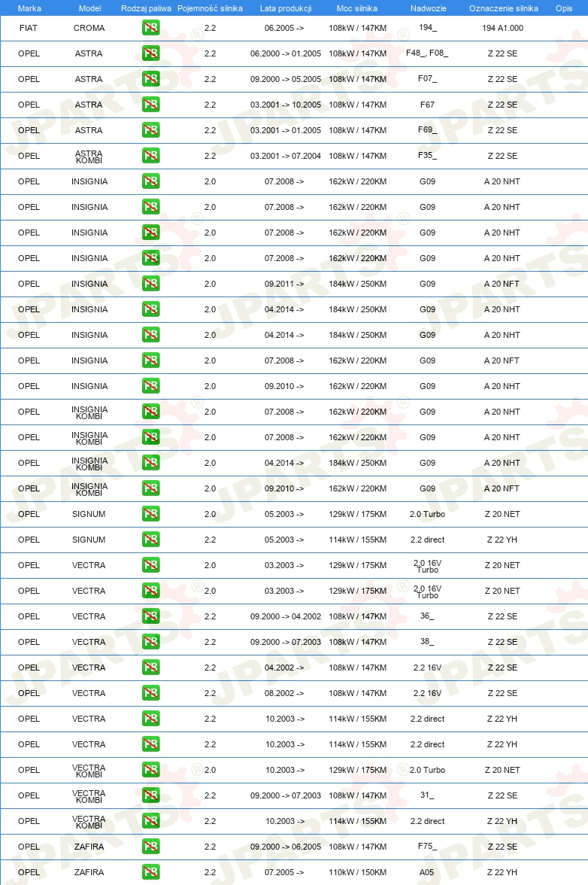Viewport: 588px width, 885px height.
Task: Select production dates 09.2000 -> 06.2005
Action: 285,847
